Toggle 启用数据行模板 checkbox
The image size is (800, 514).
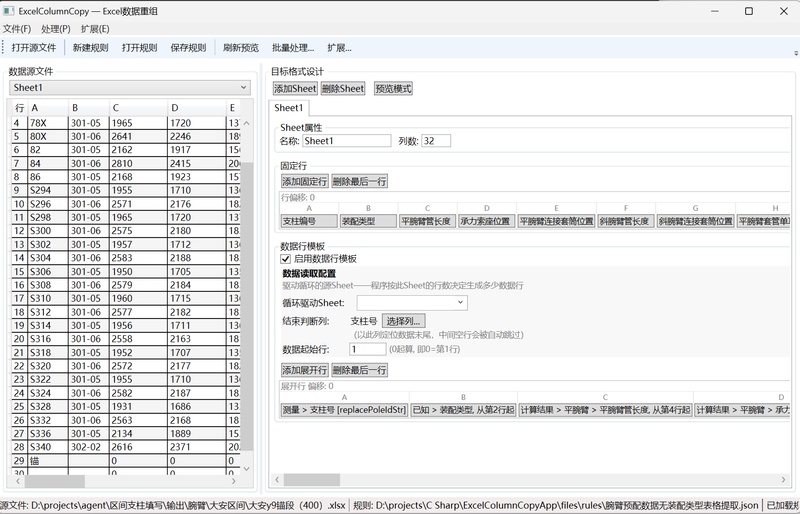click(x=286, y=259)
